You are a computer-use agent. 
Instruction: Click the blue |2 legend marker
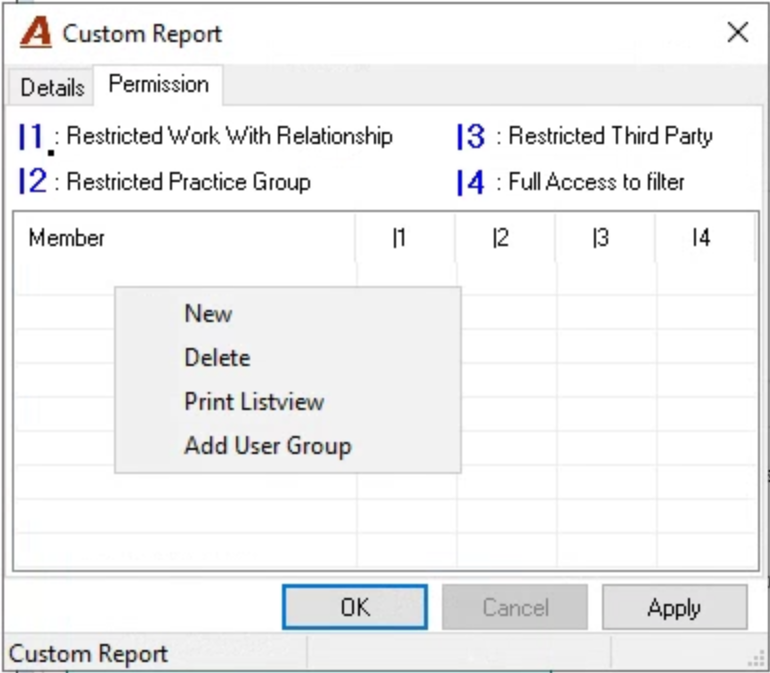point(32,181)
